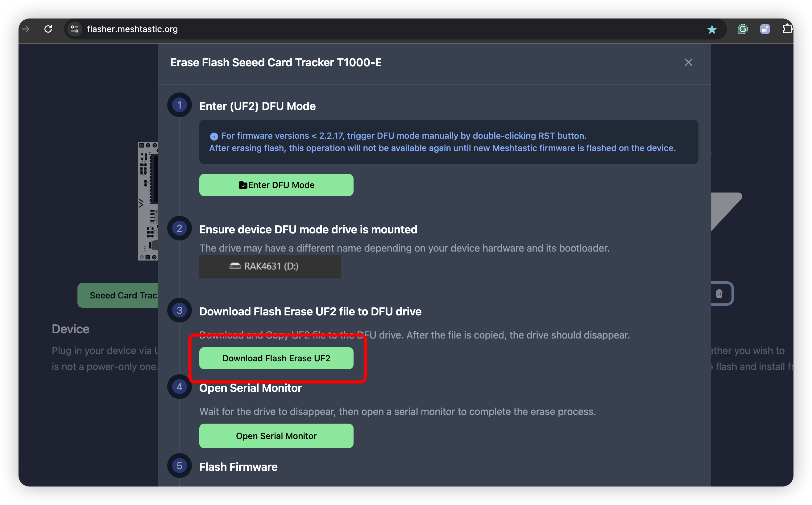
Task: Click the blue bookmark star icon
Action: (712, 29)
